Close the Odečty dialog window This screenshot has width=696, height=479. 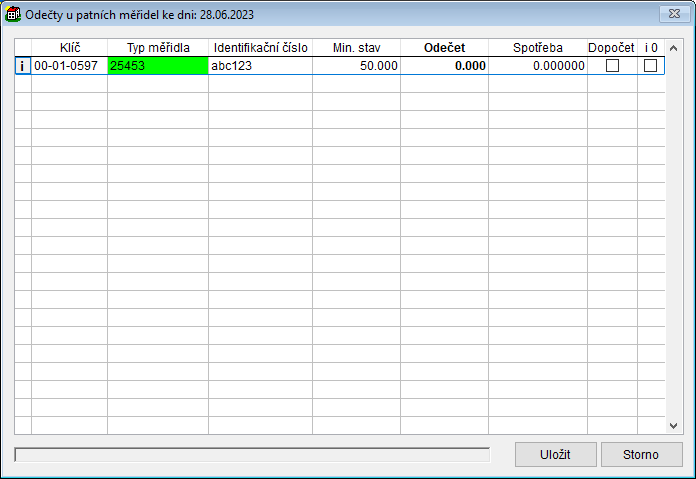click(x=671, y=14)
